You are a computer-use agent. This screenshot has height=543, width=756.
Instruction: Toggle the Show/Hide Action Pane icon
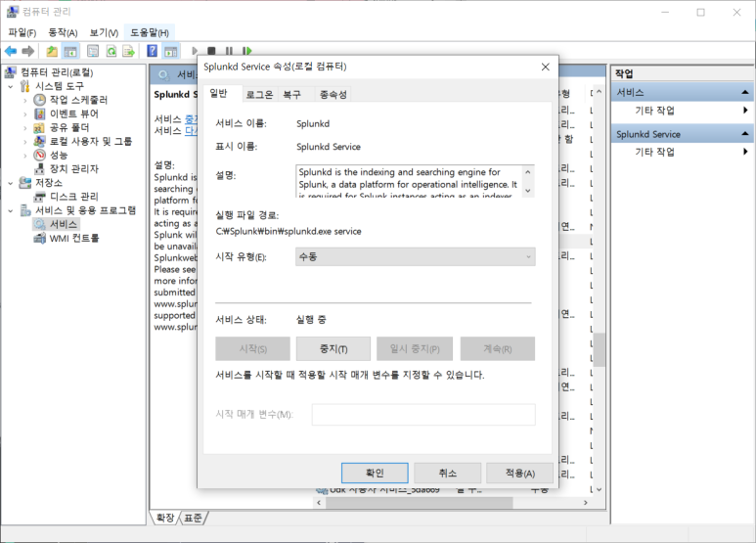point(170,51)
